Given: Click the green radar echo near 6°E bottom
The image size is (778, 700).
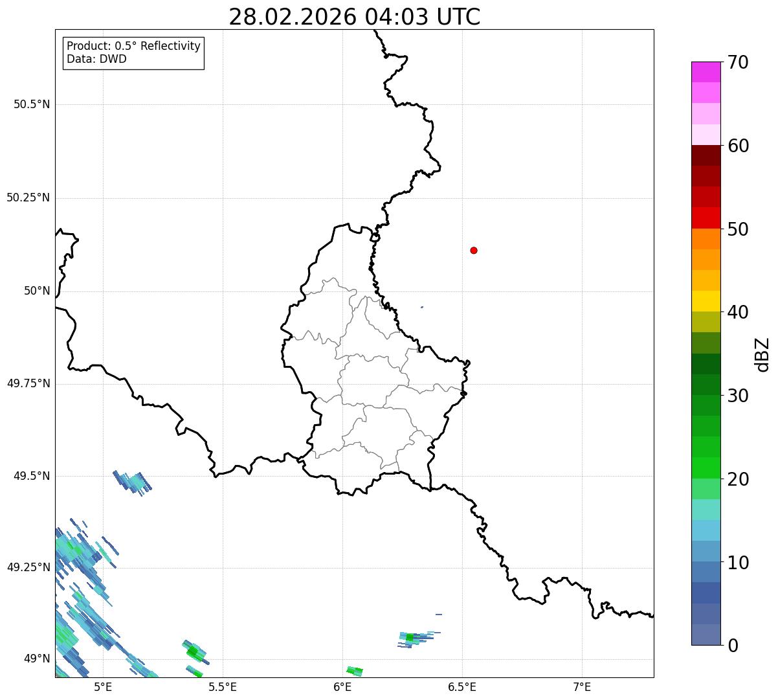Looking at the screenshot, I should point(355,671).
